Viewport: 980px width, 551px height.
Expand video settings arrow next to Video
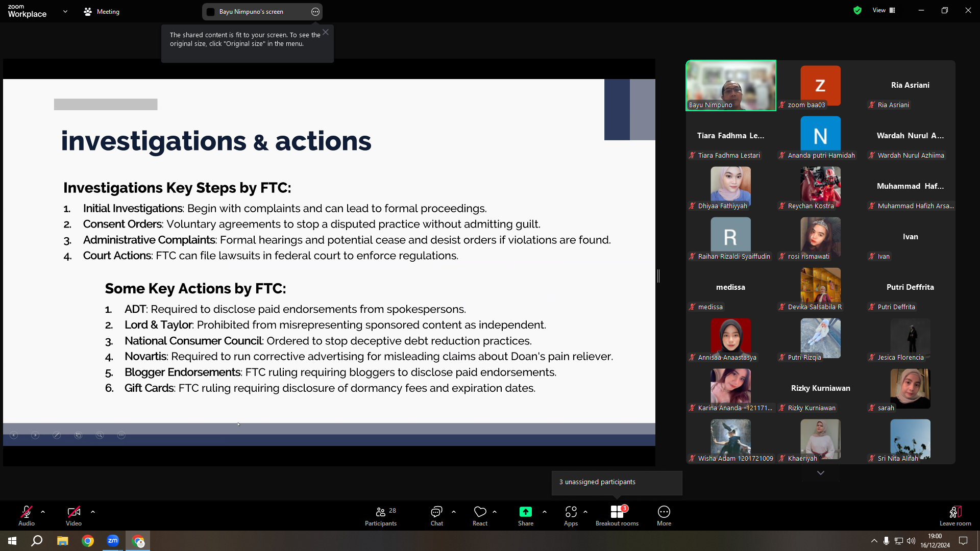coord(93,511)
